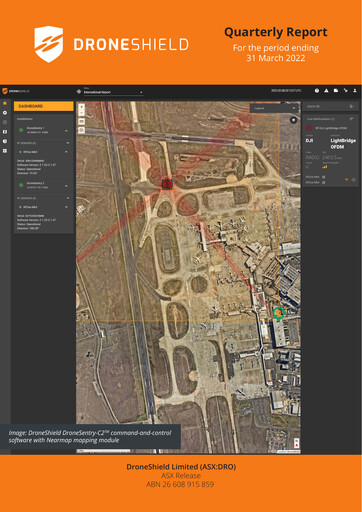Open the Site dropdown showing International Airport
The height and width of the screenshot is (512, 362).
tap(113, 92)
